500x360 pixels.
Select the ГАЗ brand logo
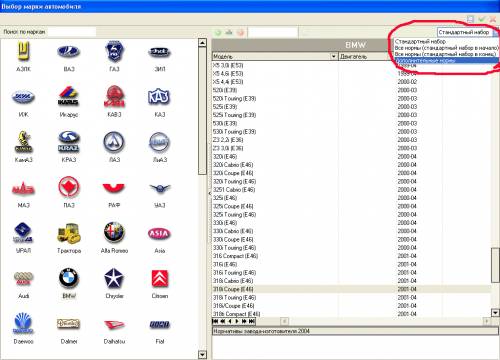tap(114, 51)
